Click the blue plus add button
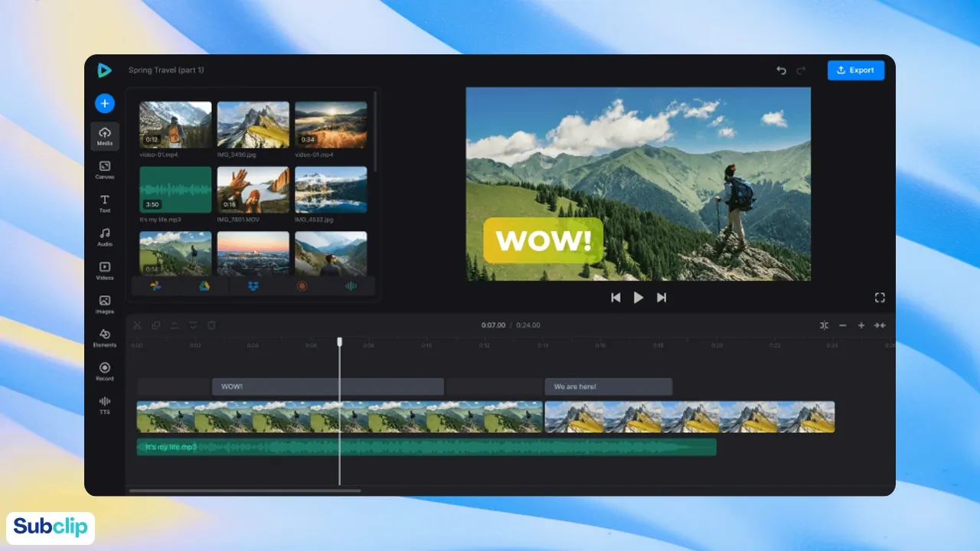980x551 pixels. pos(105,103)
